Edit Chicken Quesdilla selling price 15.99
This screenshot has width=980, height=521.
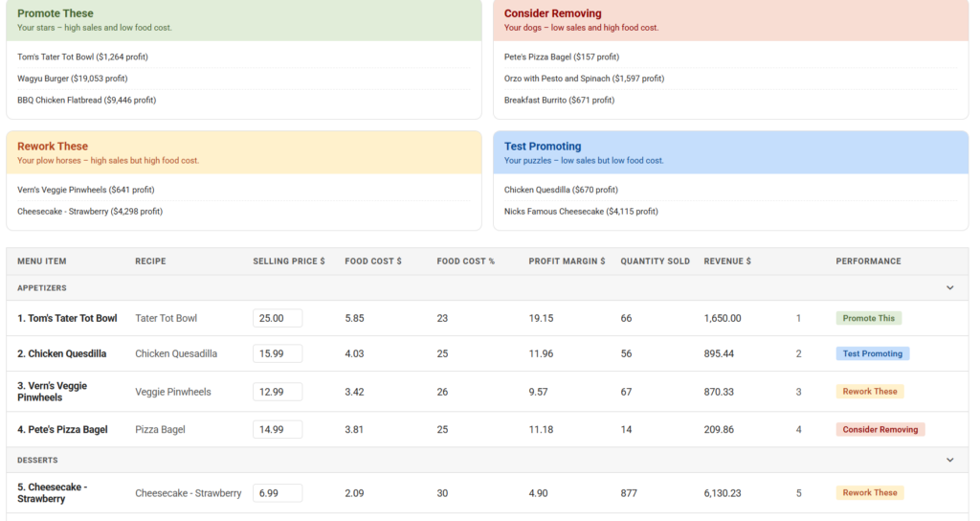coord(278,353)
